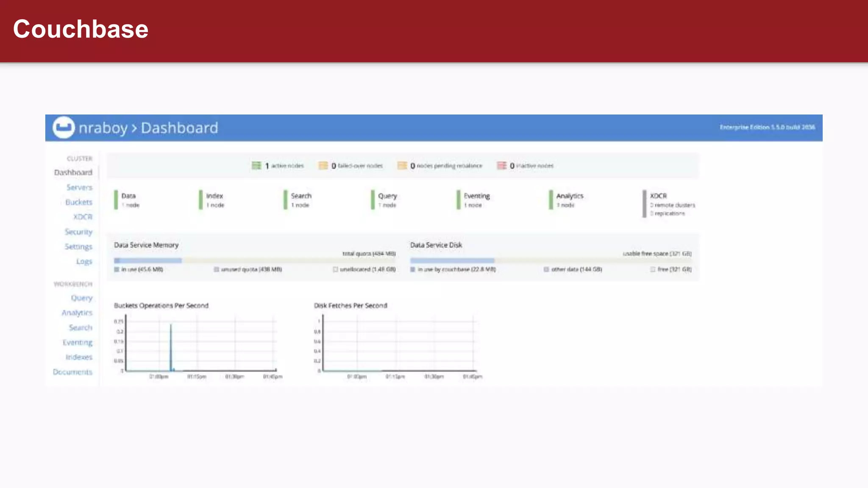Image resolution: width=868 pixels, height=488 pixels.
Task: Go to the Buckets page
Action: 78,202
